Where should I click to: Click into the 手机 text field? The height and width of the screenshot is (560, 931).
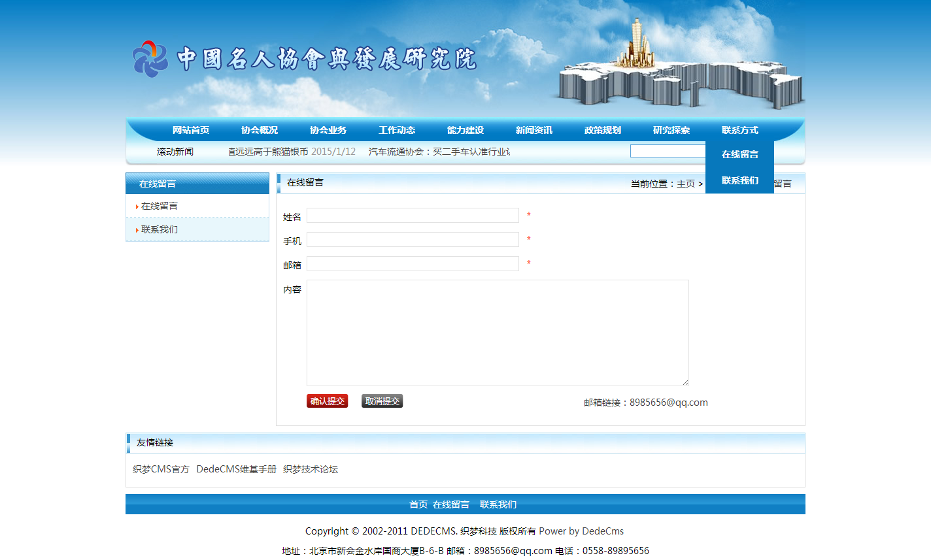(x=413, y=240)
